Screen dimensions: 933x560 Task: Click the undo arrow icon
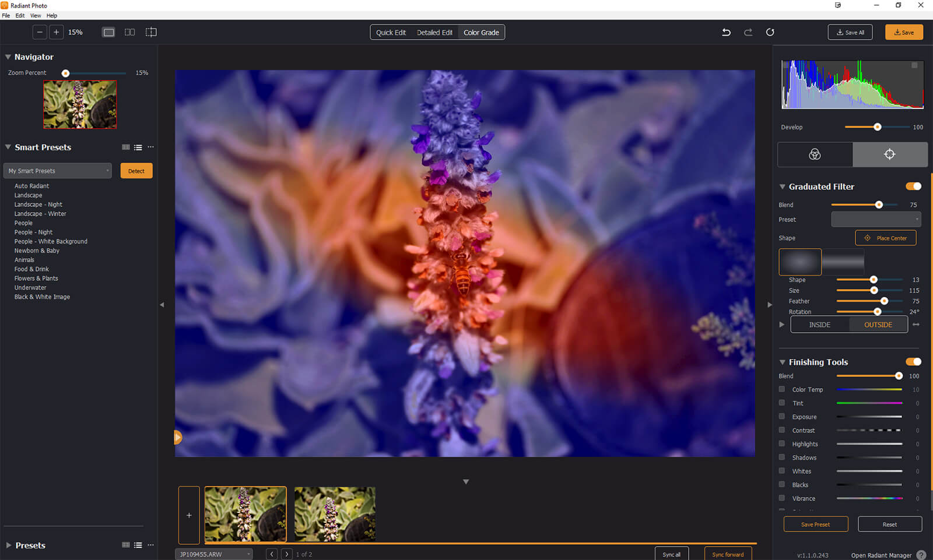[726, 33]
